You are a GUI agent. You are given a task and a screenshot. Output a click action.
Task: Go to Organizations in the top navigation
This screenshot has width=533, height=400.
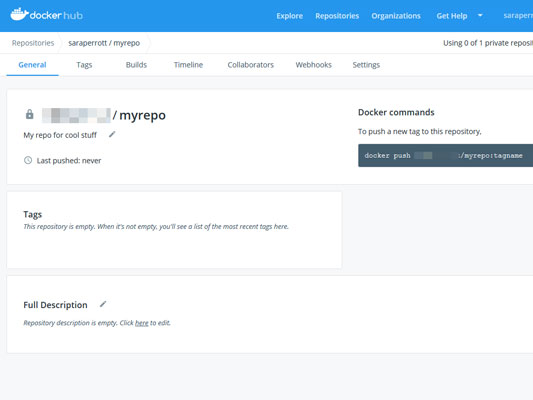pyautogui.click(x=396, y=16)
